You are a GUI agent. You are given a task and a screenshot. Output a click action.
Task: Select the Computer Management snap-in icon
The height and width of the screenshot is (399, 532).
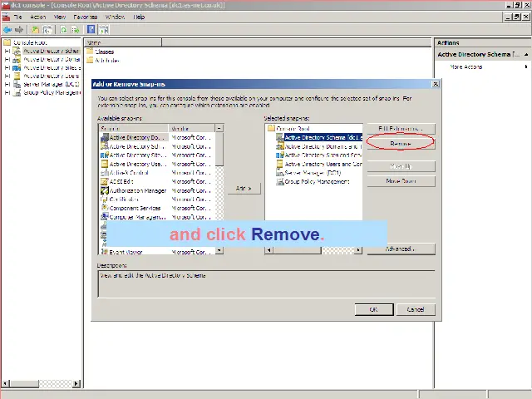pyautogui.click(x=105, y=216)
